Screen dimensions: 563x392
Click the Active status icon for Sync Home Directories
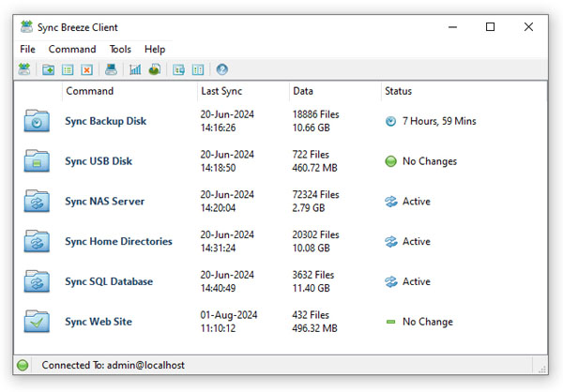[x=391, y=242]
